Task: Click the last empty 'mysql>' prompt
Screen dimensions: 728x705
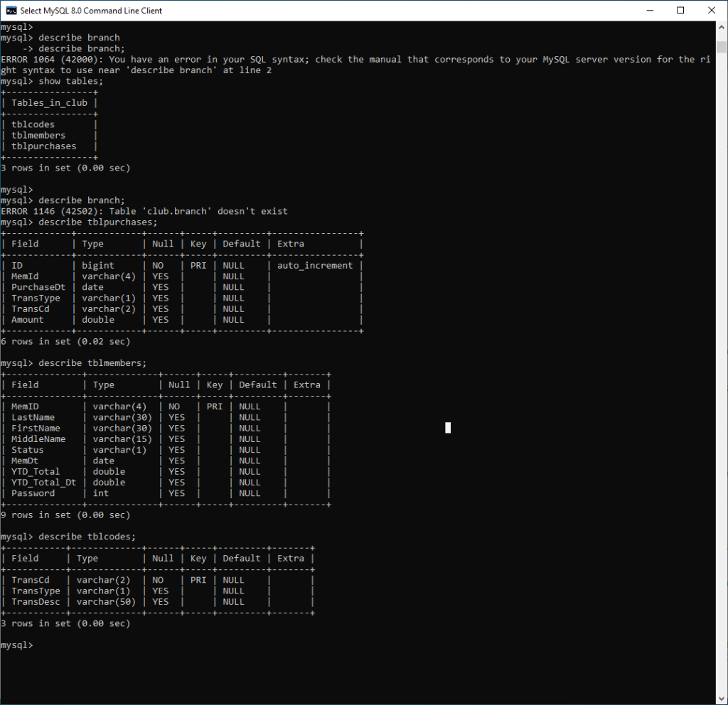Action: pyautogui.click(x=17, y=645)
